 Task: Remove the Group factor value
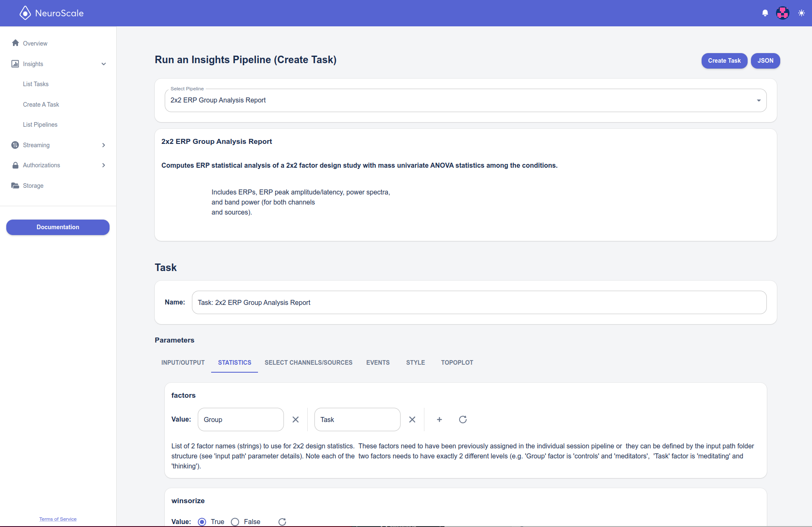[x=296, y=420]
